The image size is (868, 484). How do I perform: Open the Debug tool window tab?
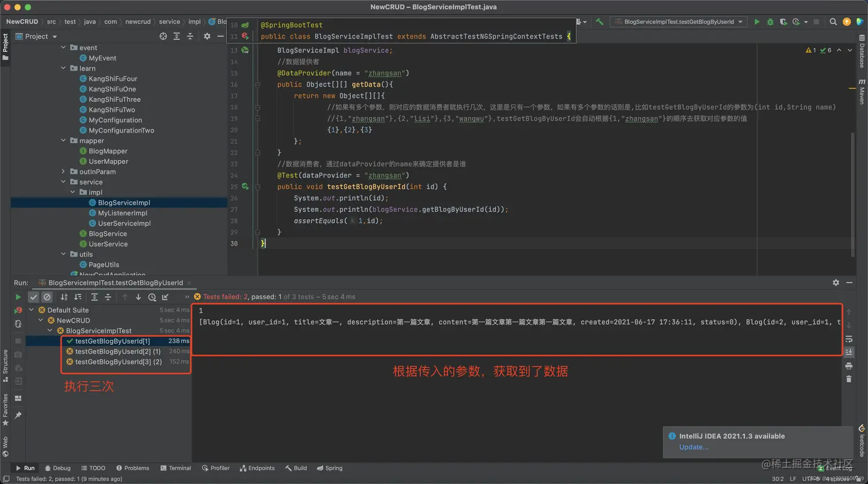pos(57,468)
